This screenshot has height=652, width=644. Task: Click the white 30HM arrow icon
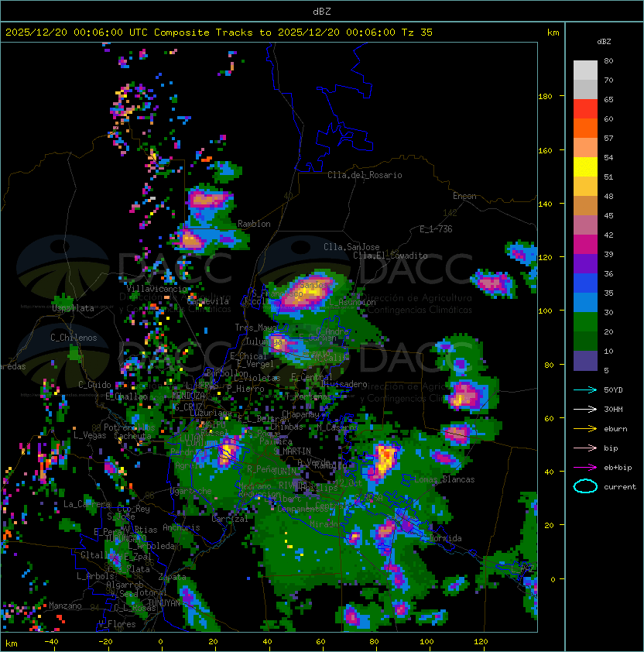(585, 409)
